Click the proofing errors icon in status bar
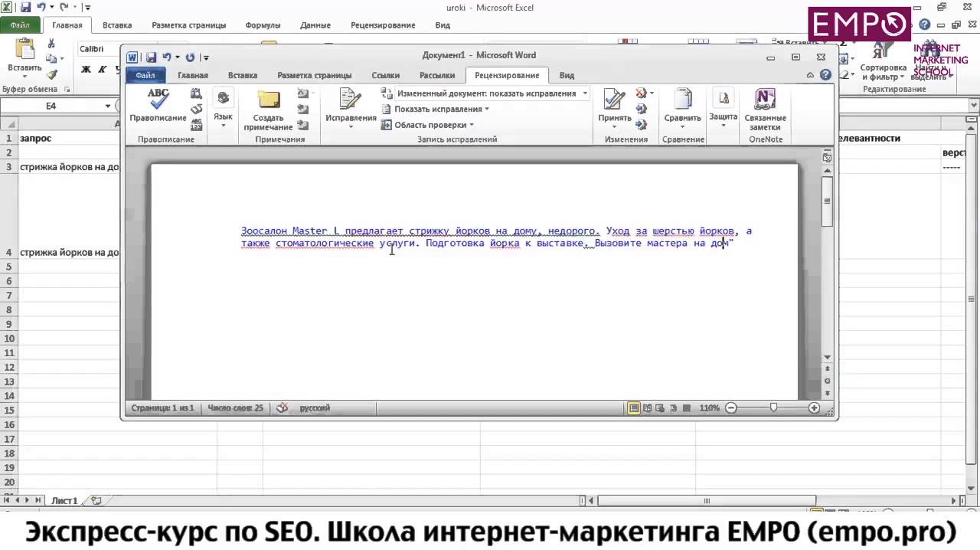Viewport: 980px width, 550px height. click(282, 408)
